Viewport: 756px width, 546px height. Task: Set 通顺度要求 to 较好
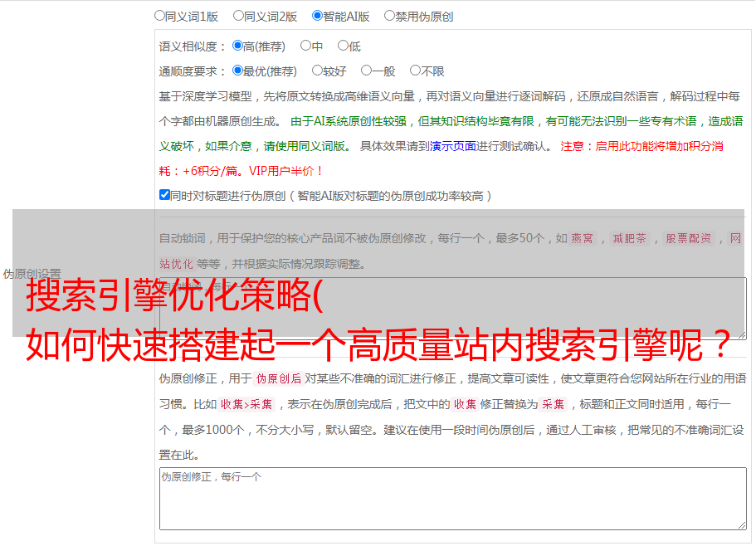click(317, 71)
